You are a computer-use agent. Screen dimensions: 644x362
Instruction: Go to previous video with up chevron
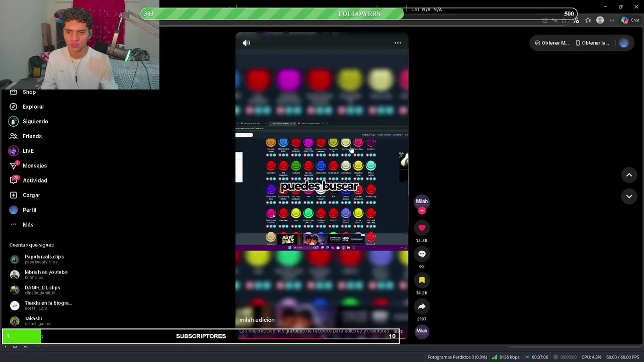point(629,175)
